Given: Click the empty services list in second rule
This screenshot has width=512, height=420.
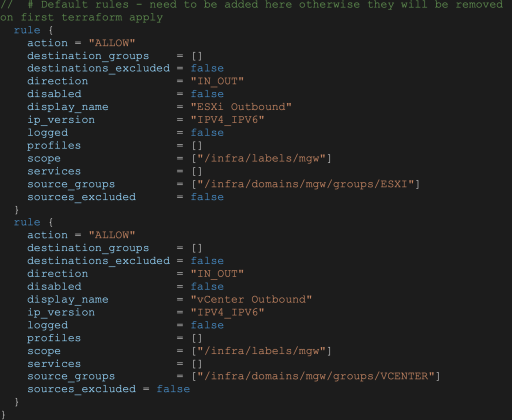Looking at the screenshot, I should coord(196,364).
